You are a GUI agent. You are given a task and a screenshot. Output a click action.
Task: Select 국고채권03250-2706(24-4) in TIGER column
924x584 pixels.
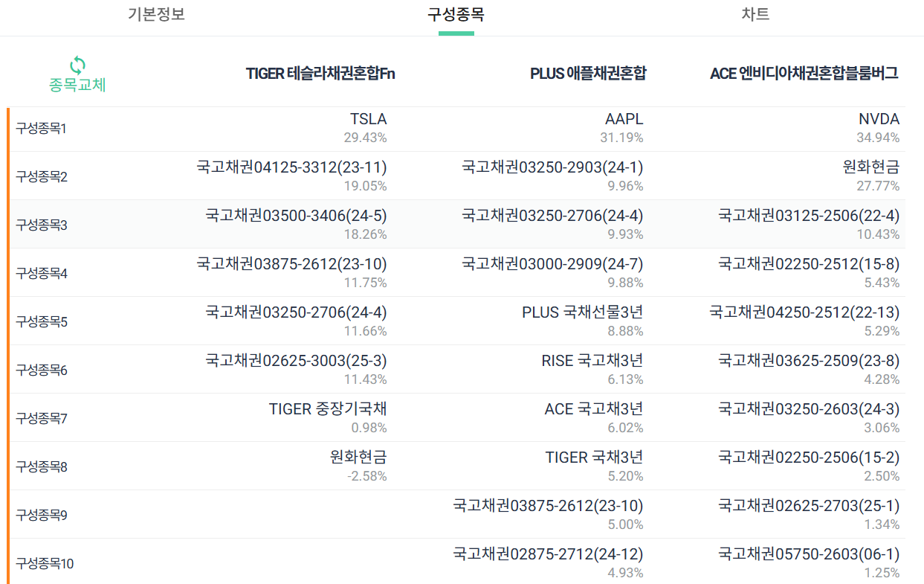pyautogui.click(x=296, y=312)
